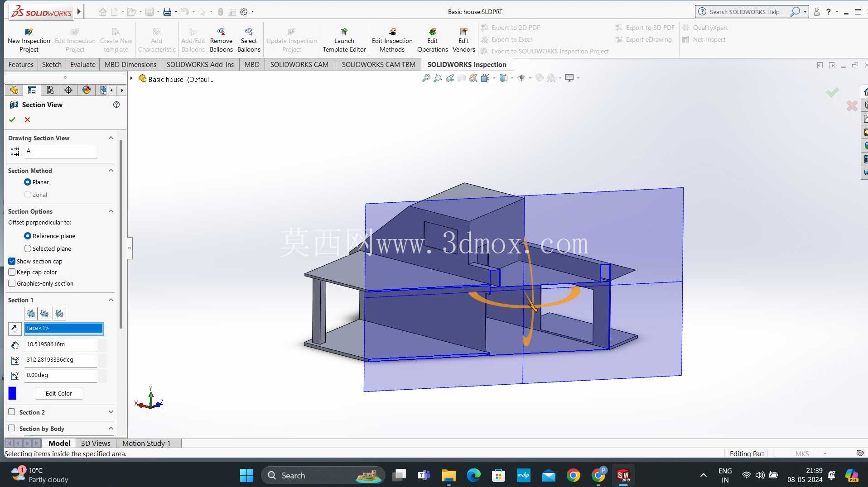Collapse Section Options group

pyautogui.click(x=111, y=211)
